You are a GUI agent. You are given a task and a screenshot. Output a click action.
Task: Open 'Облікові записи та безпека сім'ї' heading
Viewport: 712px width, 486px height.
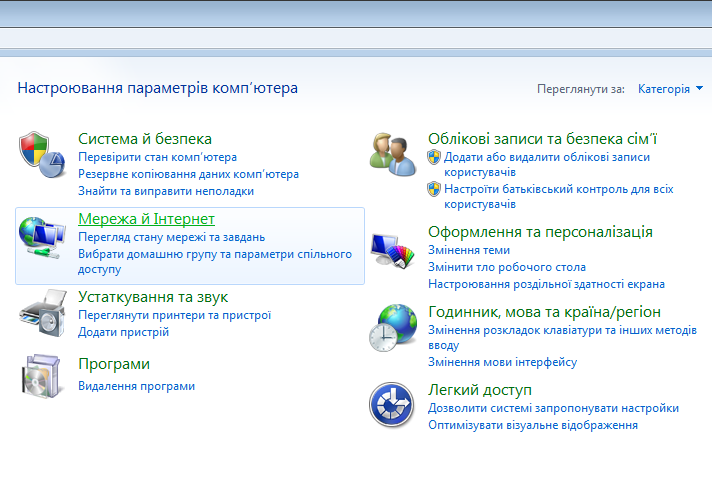tap(543, 139)
